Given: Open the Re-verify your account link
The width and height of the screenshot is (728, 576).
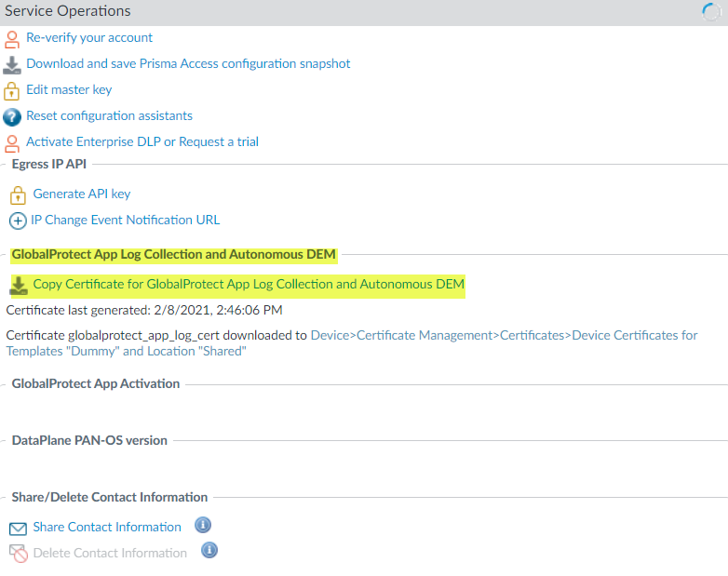Looking at the screenshot, I should click(x=89, y=38).
